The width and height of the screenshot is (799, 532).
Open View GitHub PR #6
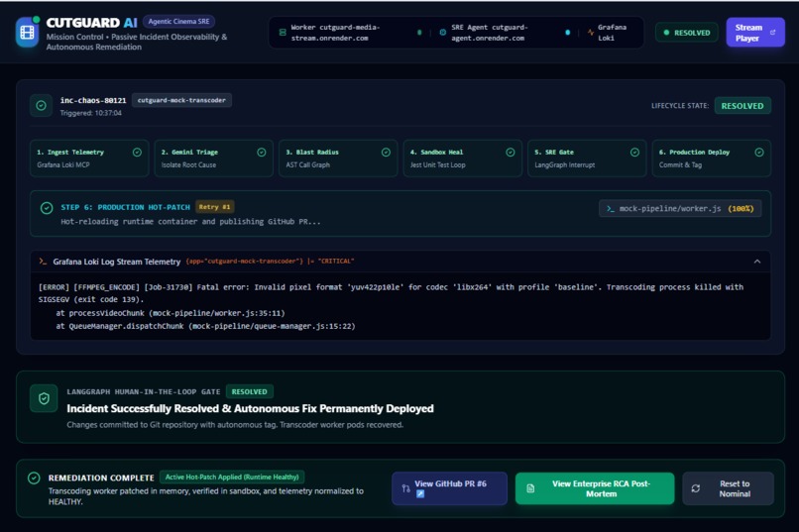(x=449, y=488)
